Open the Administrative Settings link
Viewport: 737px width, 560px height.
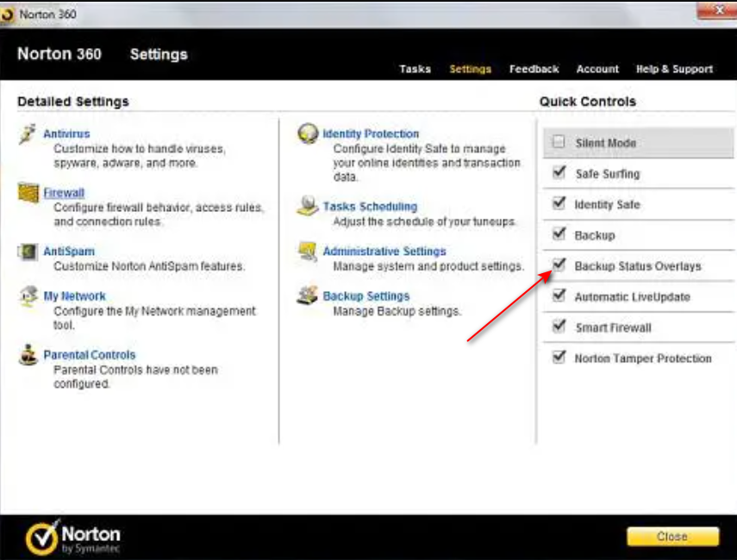[x=384, y=252]
